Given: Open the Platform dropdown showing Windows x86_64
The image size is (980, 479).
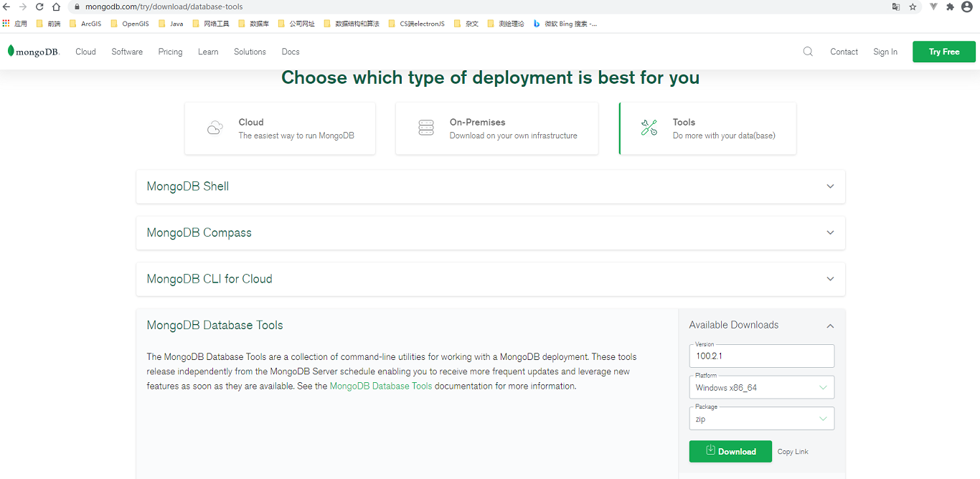Looking at the screenshot, I should [x=761, y=388].
